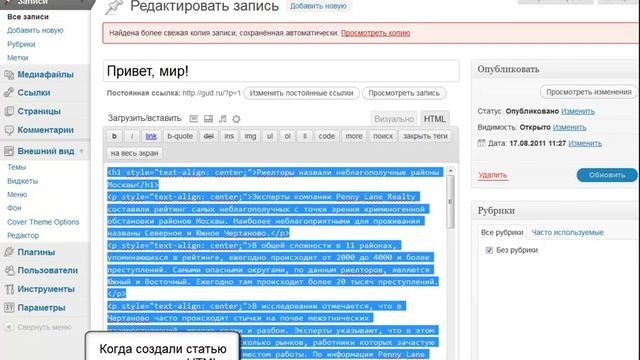Click the ins quicktag button
Image resolution: width=640 pixels, height=360 pixels.
point(229,136)
